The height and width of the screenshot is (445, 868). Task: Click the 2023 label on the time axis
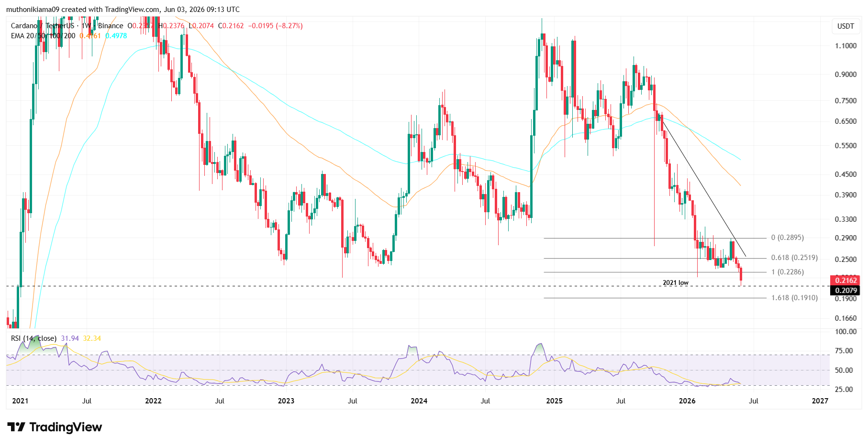[x=286, y=401]
